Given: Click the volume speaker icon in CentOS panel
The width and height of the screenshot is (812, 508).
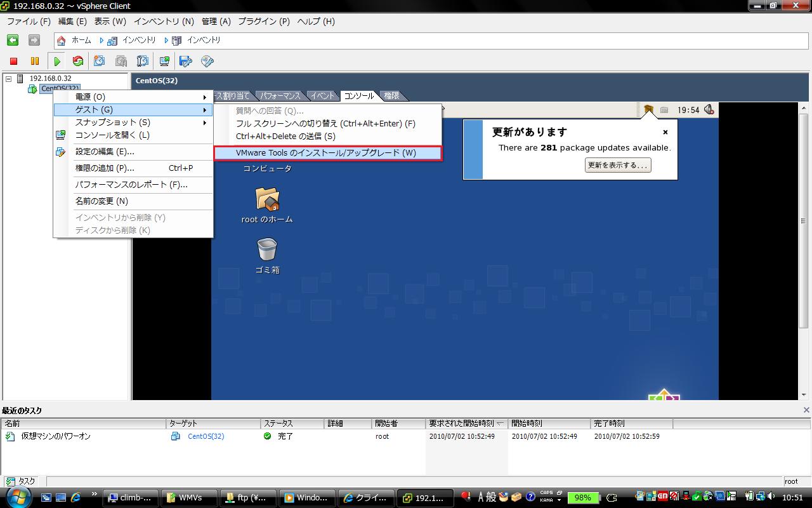Looking at the screenshot, I should click(x=709, y=110).
